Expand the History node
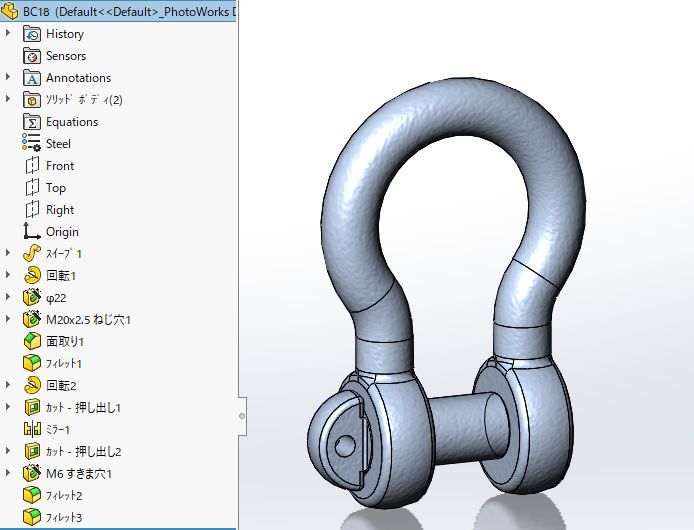 [x=8, y=33]
